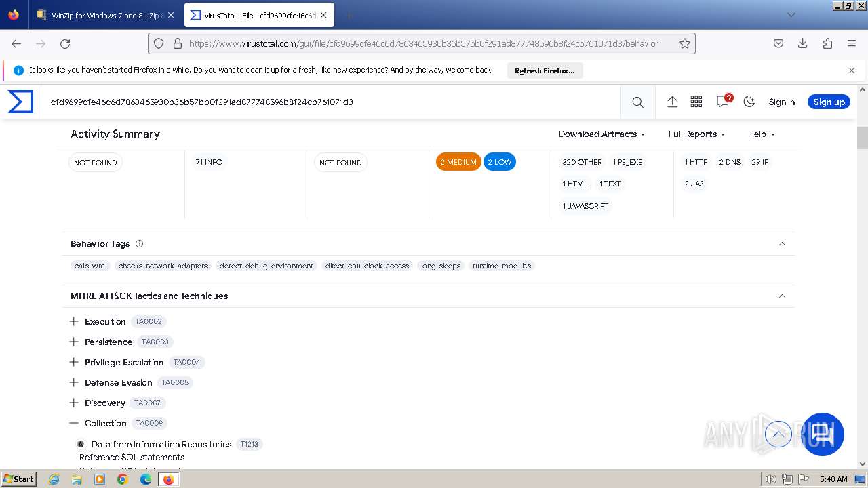This screenshot has height=488, width=868.
Task: Expand the Discovery TA0007 tactic
Action: (74, 403)
